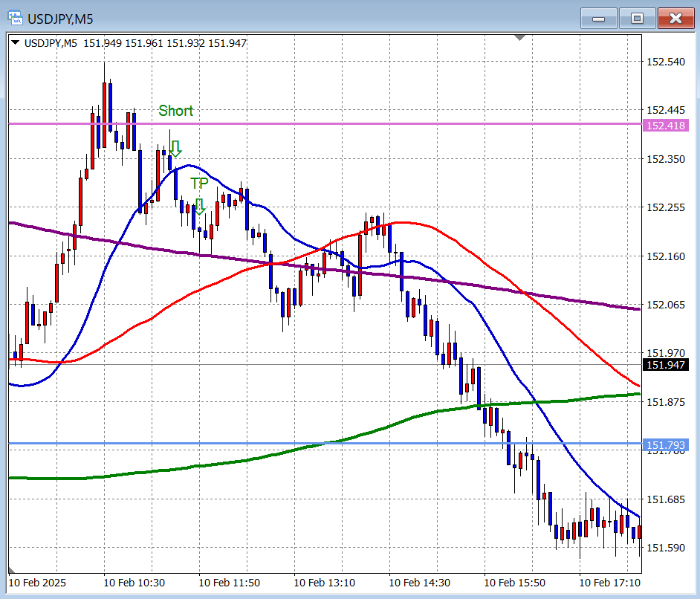
Task: Open the black triangle menu beside USDJPY,M5
Action: 16,43
